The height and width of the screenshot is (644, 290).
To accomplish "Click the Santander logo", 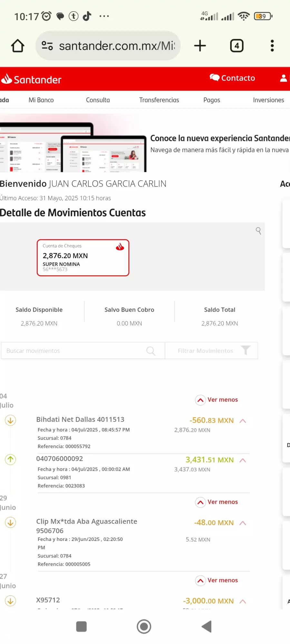I will click(31, 79).
